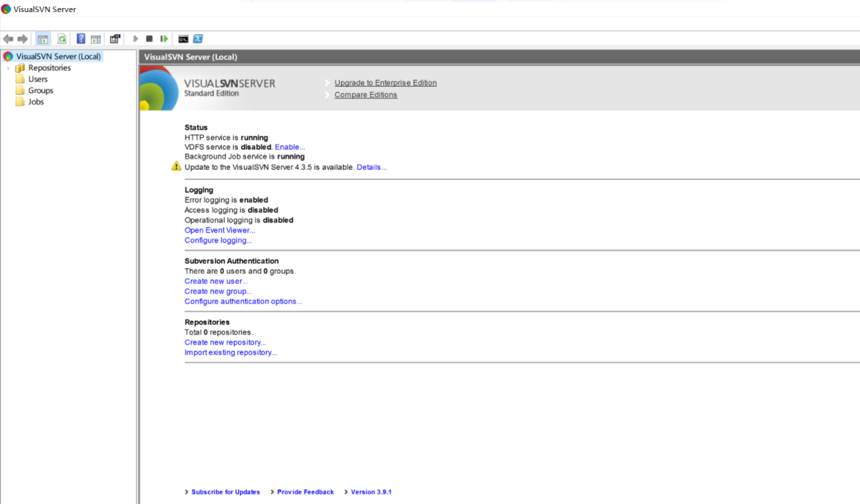
Task: Click 'Total 0 repositories.' text
Action: (219, 332)
